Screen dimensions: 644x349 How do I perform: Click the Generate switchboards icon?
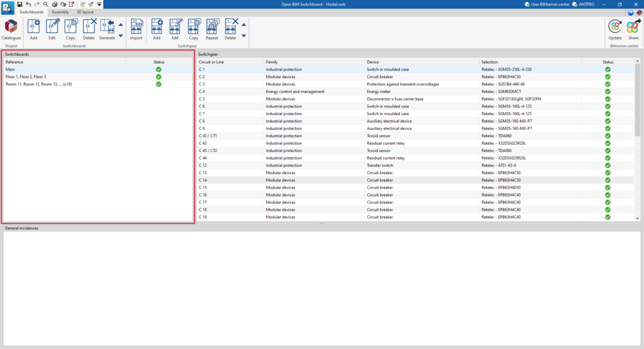(x=107, y=29)
